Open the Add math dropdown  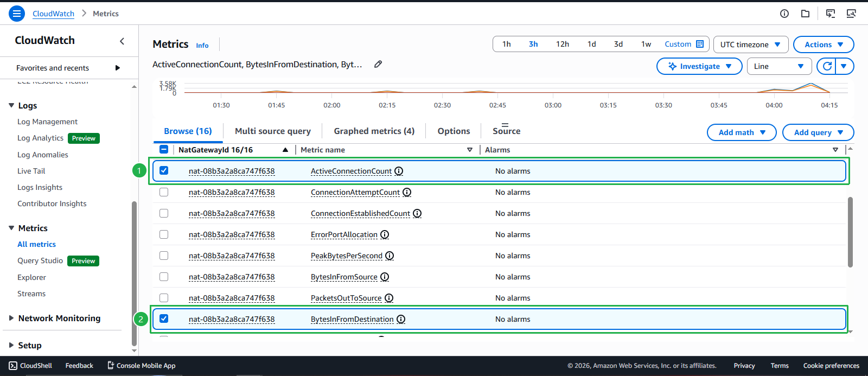pyautogui.click(x=742, y=132)
